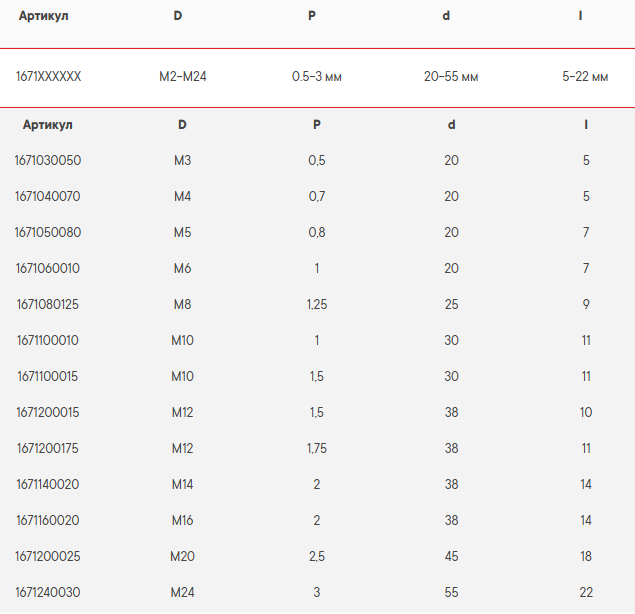Click the M16 thread size cell
The height and width of the screenshot is (614, 635).
(x=182, y=520)
